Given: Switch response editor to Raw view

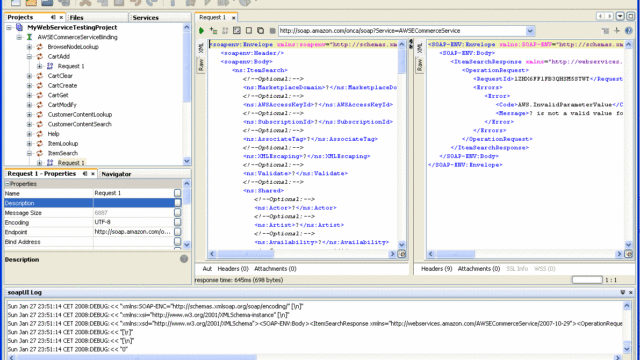Looking at the screenshot, I should point(420,64).
